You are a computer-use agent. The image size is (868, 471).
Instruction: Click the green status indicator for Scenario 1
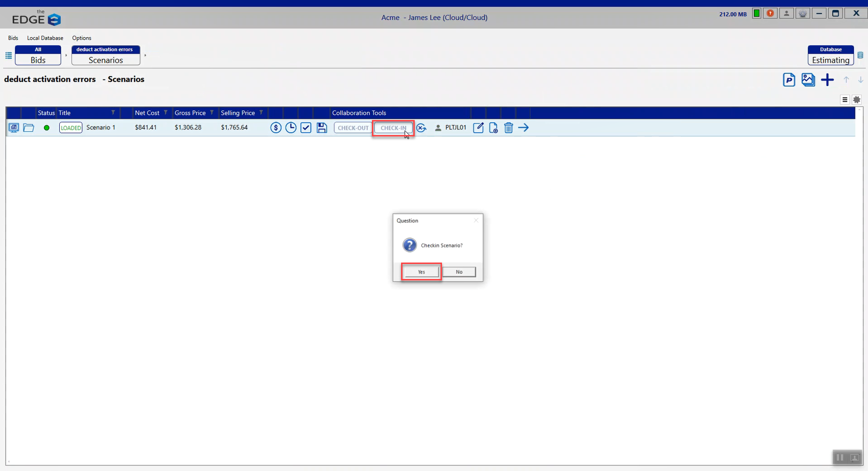(x=47, y=128)
